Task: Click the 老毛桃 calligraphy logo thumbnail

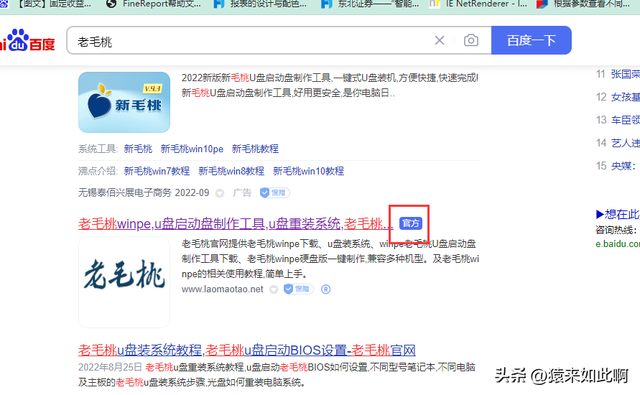Action: pyautogui.click(x=124, y=282)
